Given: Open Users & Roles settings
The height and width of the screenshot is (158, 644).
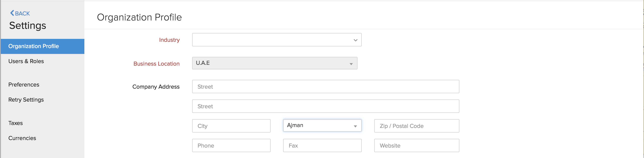Looking at the screenshot, I should [x=26, y=61].
